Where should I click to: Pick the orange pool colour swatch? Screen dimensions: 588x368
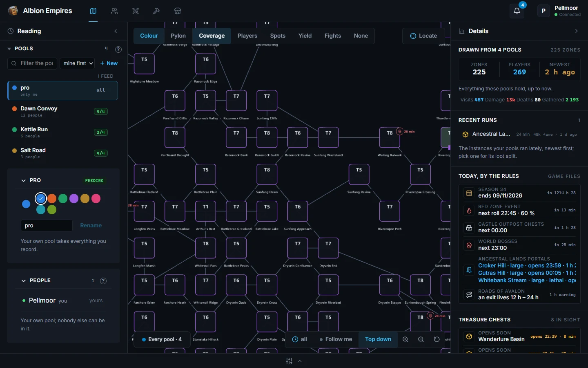tap(52, 199)
